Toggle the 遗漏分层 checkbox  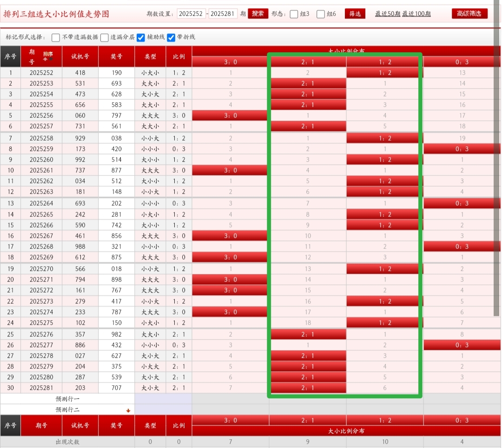tap(105, 38)
